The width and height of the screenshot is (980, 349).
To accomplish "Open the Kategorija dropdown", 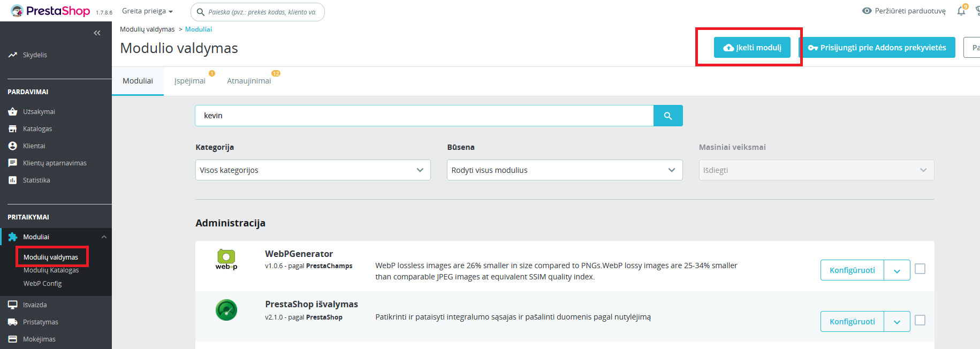I will point(313,170).
